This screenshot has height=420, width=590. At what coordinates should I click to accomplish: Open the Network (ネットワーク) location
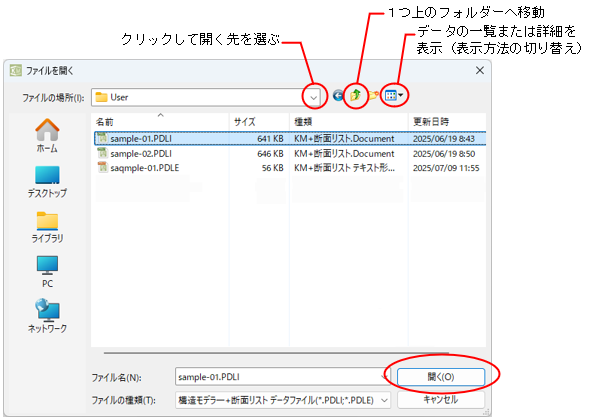[47, 316]
